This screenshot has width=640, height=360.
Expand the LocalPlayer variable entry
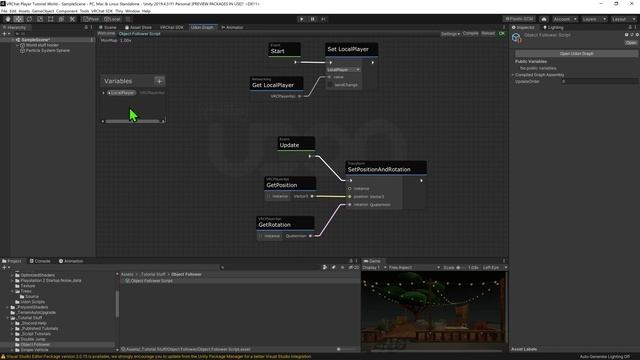coord(103,93)
